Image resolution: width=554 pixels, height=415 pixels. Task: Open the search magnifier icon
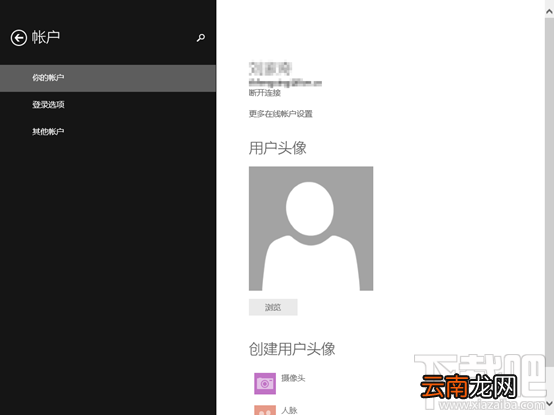pos(201,38)
